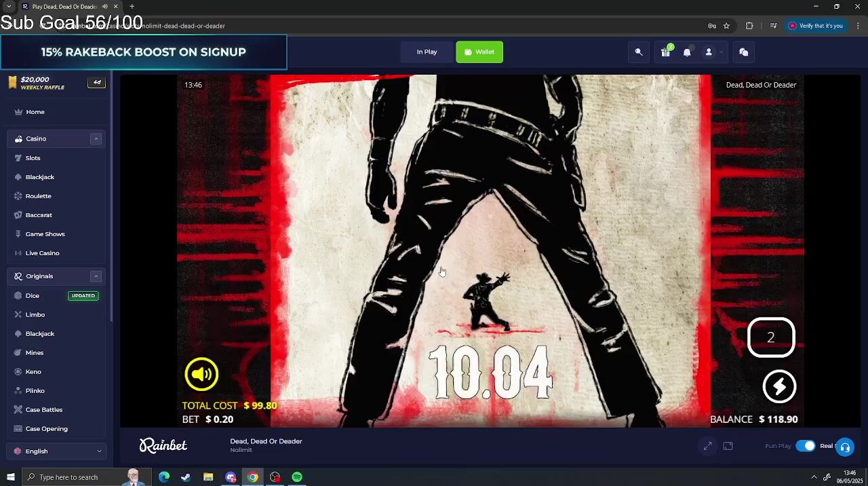
Task: Collapse the Casino section chevron
Action: 96,138
